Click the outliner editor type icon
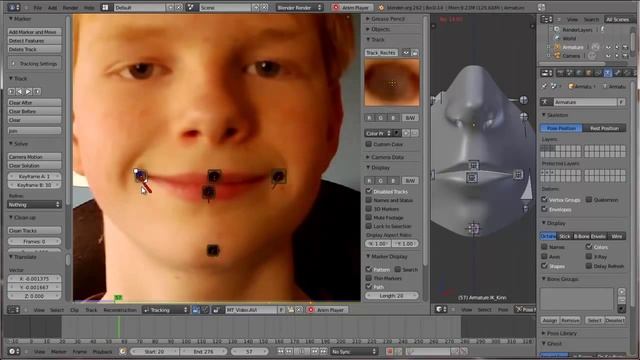Viewport: 640px width, 360px height. [546, 19]
